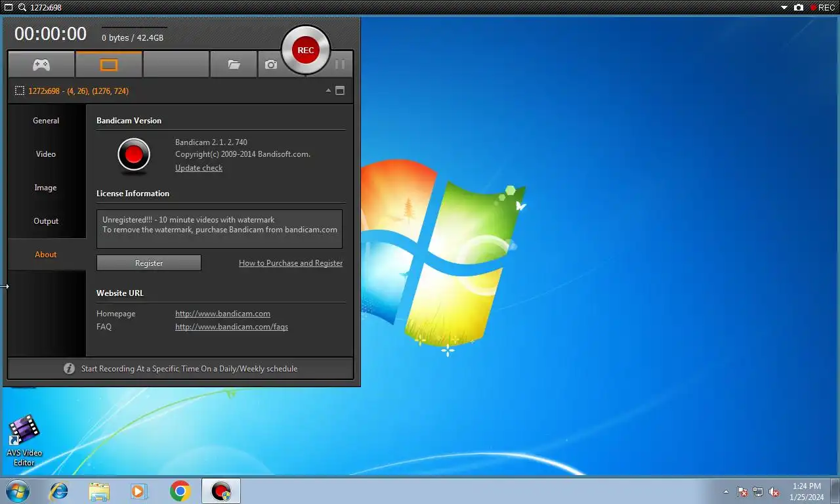Image resolution: width=840 pixels, height=504 pixels.
Task: Open the General settings tab
Action: click(x=46, y=121)
